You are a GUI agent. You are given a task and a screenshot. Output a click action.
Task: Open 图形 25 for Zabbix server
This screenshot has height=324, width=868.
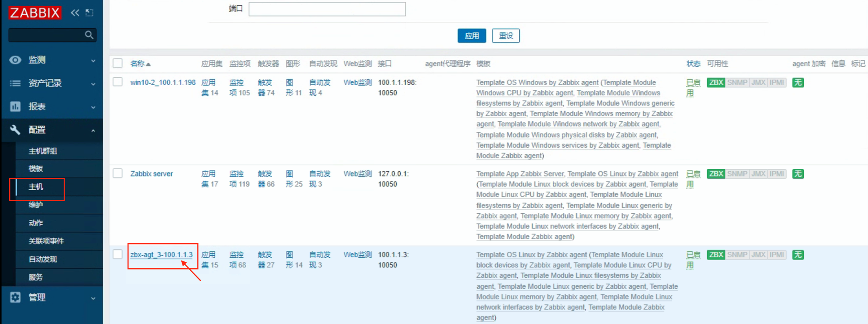coord(294,179)
